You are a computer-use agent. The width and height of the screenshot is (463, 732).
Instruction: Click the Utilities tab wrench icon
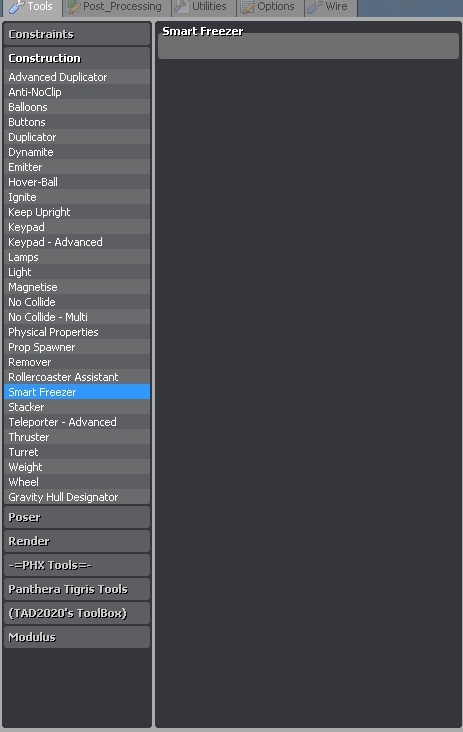182,7
